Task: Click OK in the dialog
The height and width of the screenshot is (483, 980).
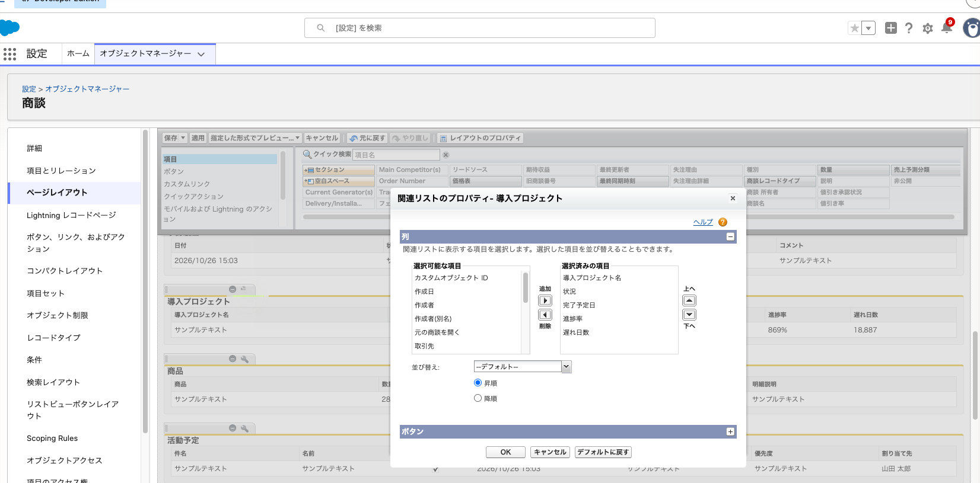Action: 505,452
